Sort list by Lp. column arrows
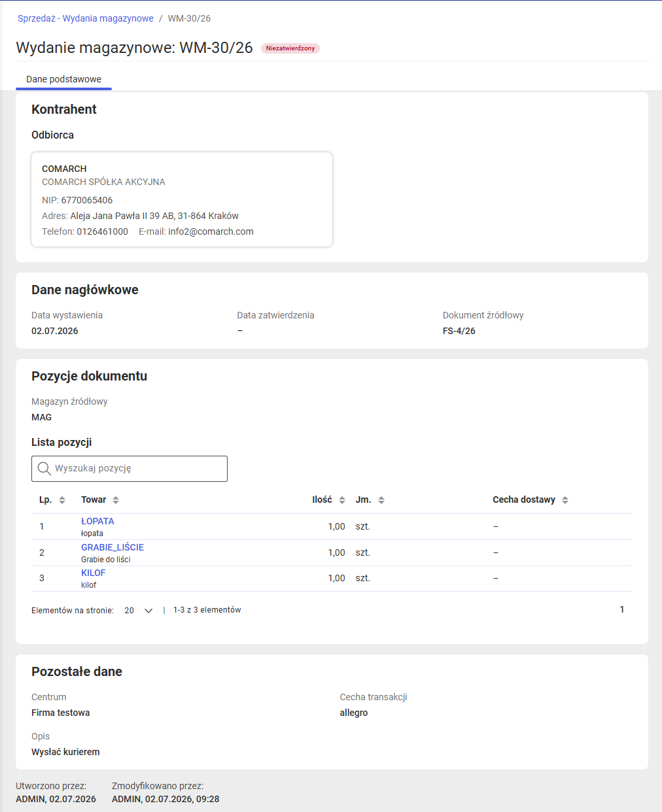The height and width of the screenshot is (812, 662). pyautogui.click(x=62, y=500)
